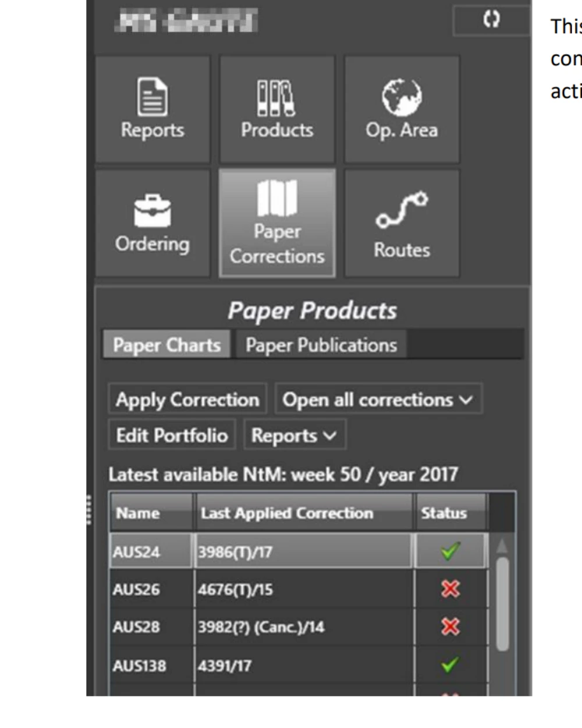Click the green checkmark status for AUS24
This screenshot has width=582, height=728.
click(450, 551)
